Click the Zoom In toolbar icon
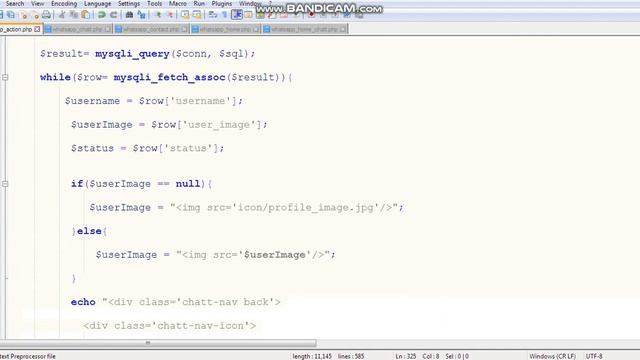The height and width of the screenshot is (360, 640). tap(159, 15)
